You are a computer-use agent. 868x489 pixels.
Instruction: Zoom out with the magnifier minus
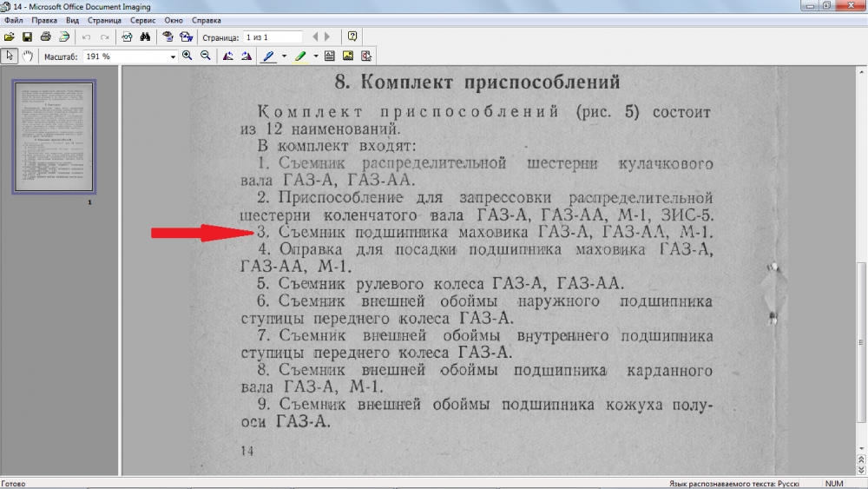coord(206,56)
